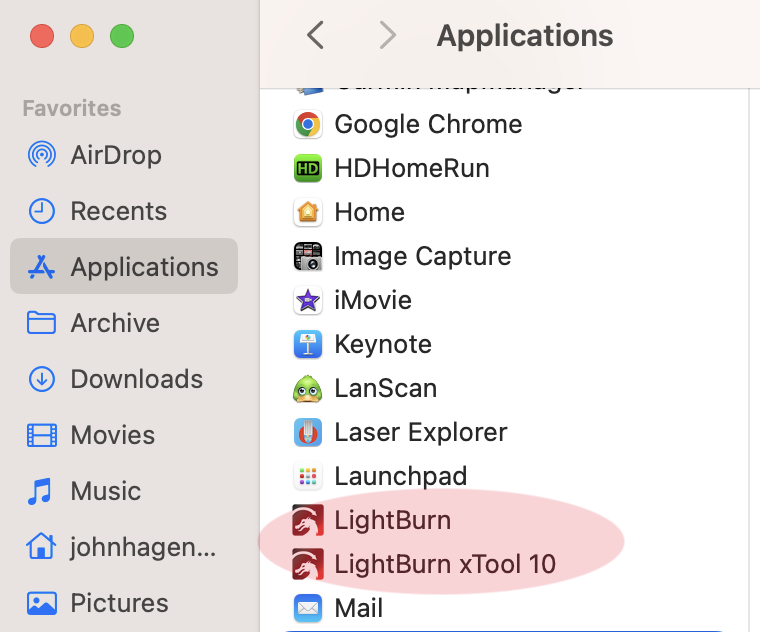Select the Keynote app icon
The width and height of the screenshot is (760, 632).
308,344
